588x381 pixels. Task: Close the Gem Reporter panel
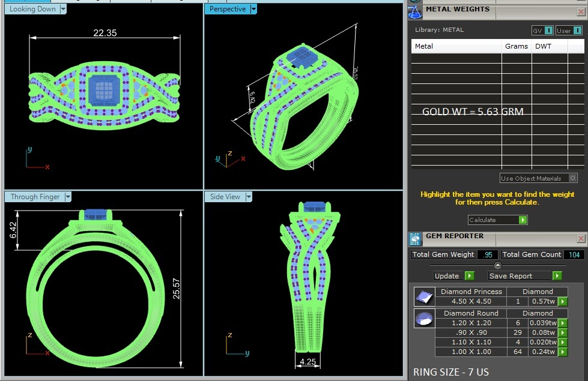[x=581, y=238]
